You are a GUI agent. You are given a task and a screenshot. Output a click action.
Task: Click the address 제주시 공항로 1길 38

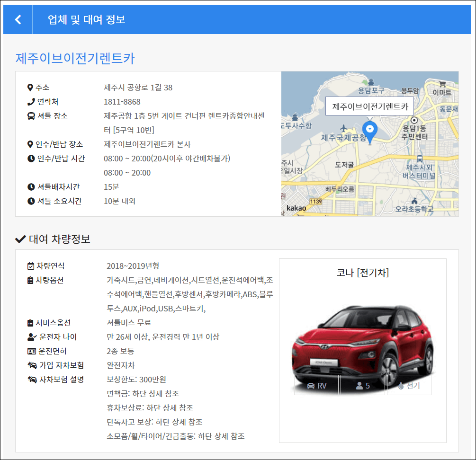138,88
